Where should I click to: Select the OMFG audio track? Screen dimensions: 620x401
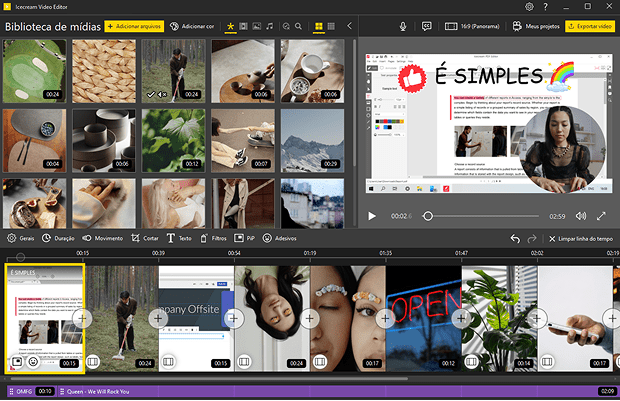(x=31, y=392)
